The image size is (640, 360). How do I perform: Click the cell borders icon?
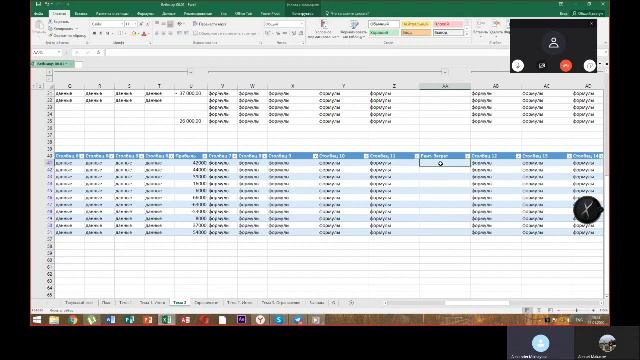point(120,33)
